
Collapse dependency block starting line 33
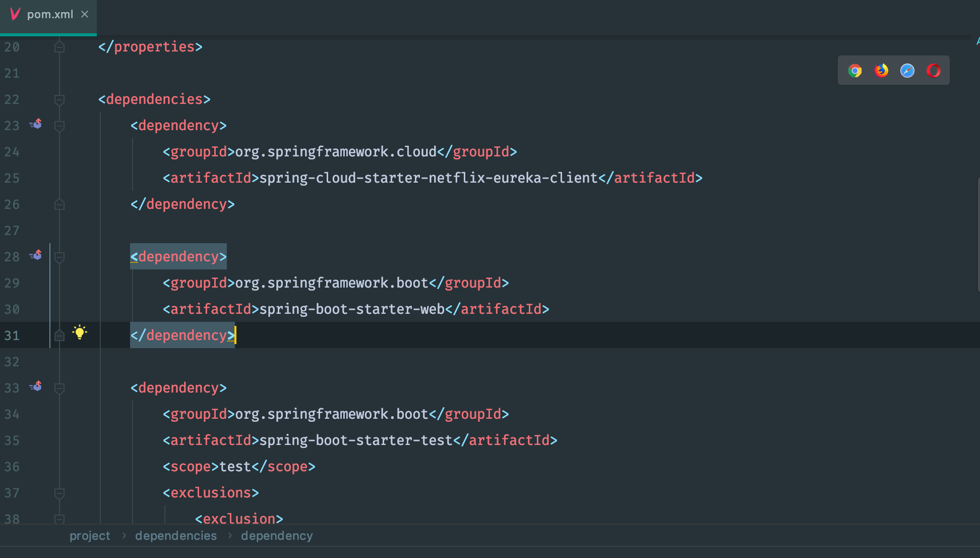click(59, 388)
